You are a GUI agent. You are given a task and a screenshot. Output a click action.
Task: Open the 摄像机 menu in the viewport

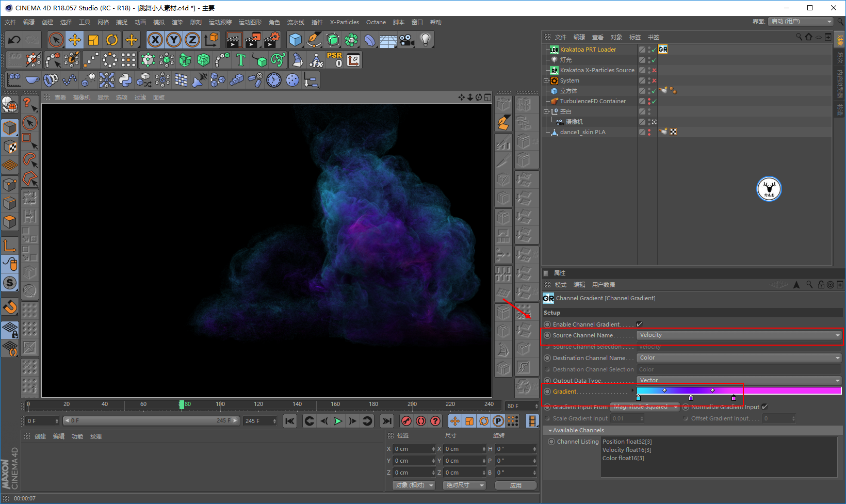click(x=82, y=97)
